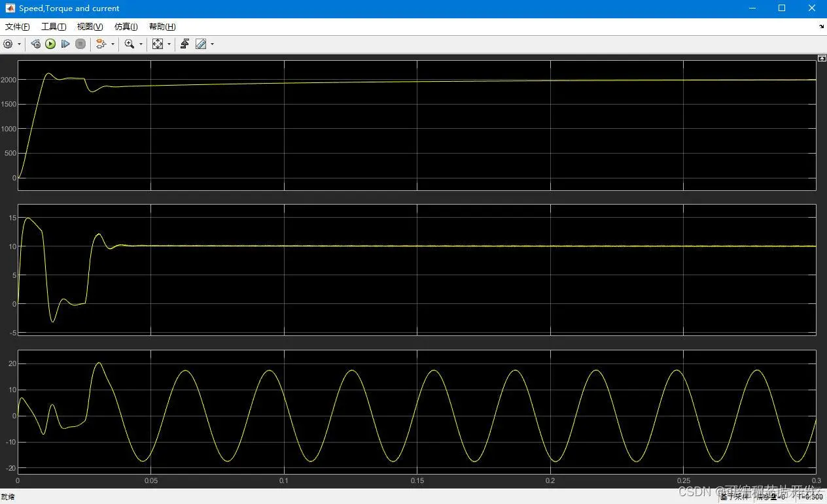Viewport: 827px width, 504px height.
Task: Expand the configuration gear dropdown arrow
Action: pyautogui.click(x=19, y=44)
